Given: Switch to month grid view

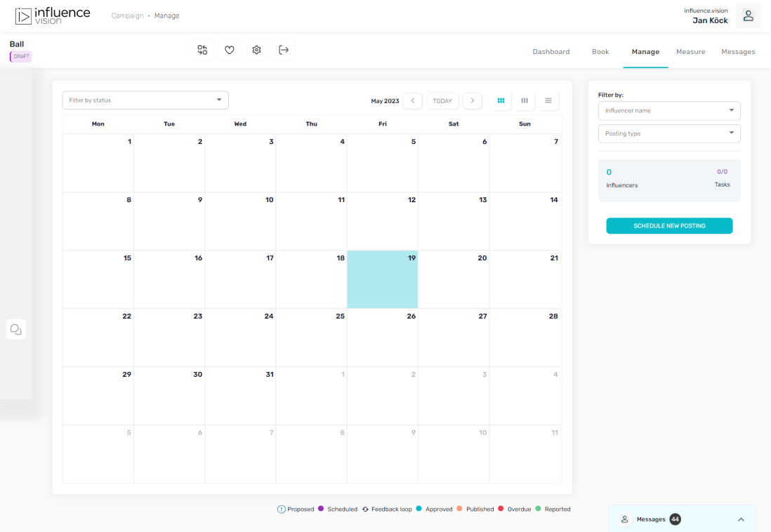Looking at the screenshot, I should [501, 101].
